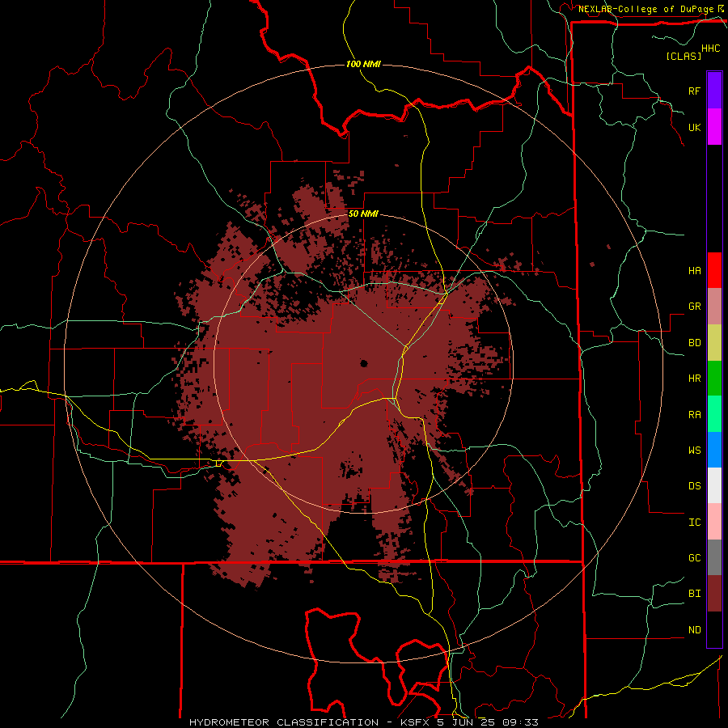Click the [CLAS] label
The height and width of the screenshot is (728, 728).
[x=684, y=56]
